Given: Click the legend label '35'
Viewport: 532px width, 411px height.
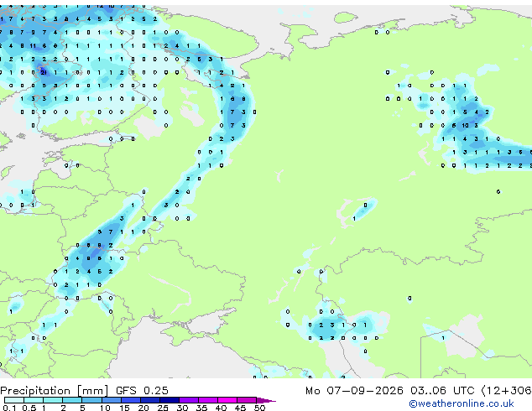Looking at the screenshot, I should pos(201,408).
